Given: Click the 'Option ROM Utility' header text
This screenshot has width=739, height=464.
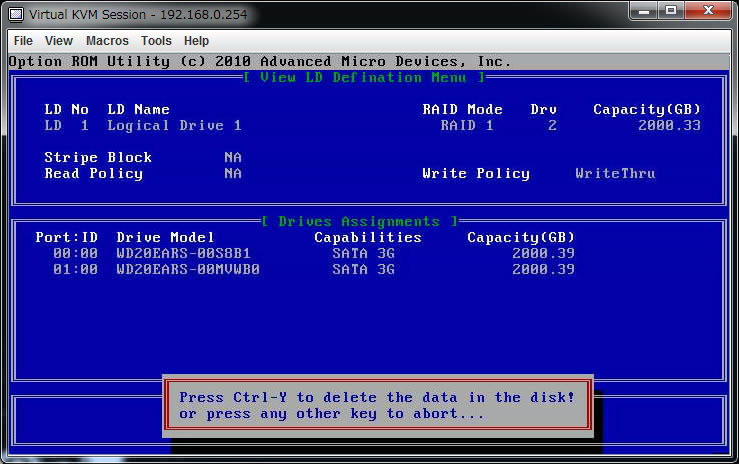Looking at the screenshot, I should (x=89, y=61).
